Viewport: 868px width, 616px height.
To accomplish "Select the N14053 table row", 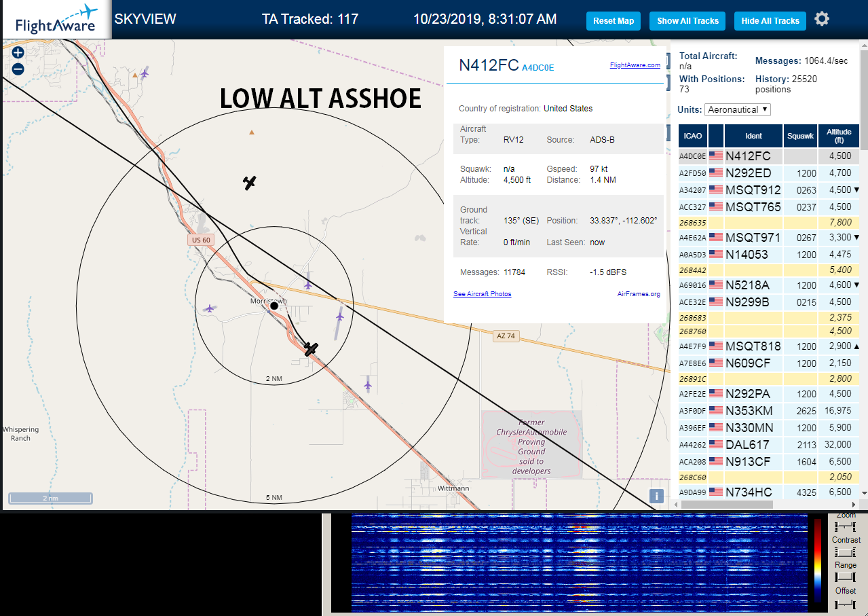I will coord(769,255).
